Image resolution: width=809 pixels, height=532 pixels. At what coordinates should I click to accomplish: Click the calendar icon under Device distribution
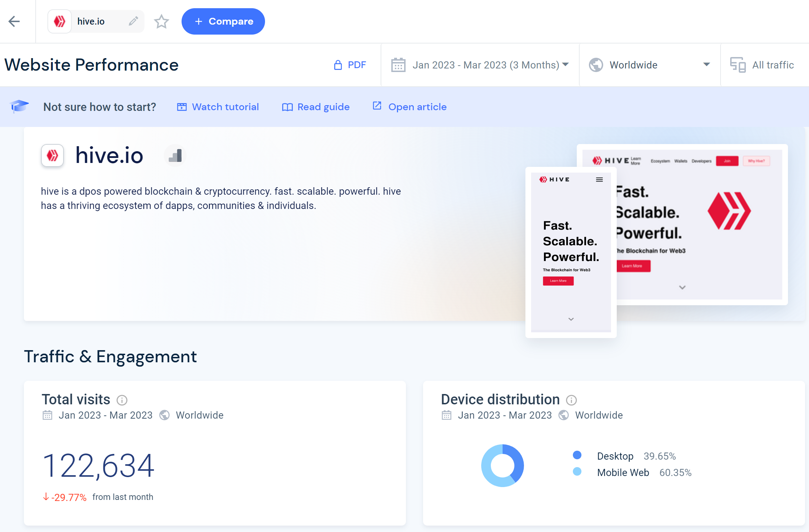point(447,415)
